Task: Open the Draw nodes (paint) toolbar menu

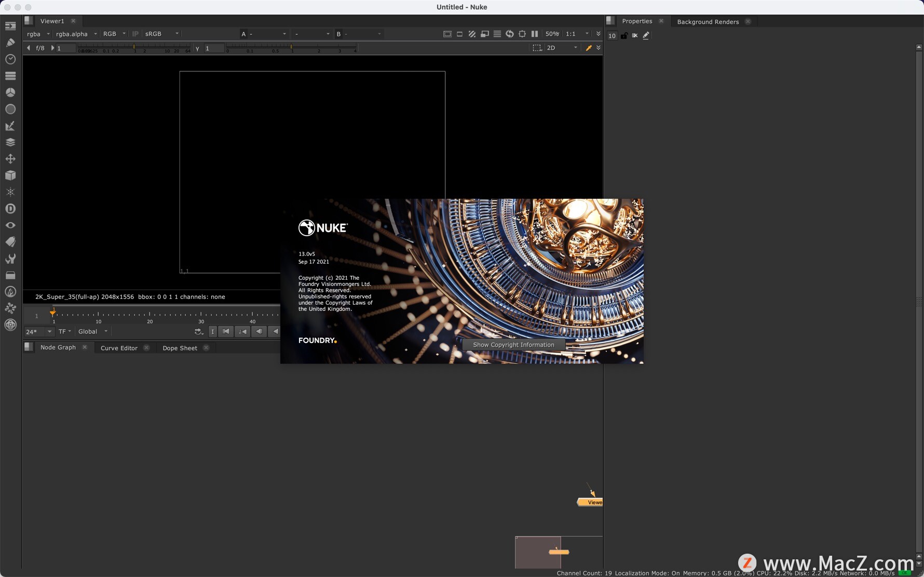Action: click(x=10, y=43)
